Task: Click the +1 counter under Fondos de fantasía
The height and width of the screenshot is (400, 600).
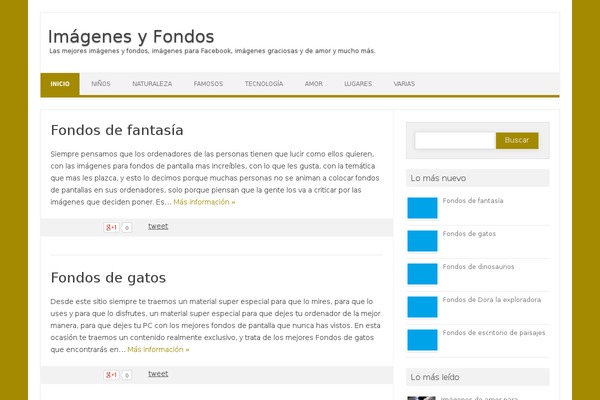Action: pyautogui.click(x=127, y=228)
